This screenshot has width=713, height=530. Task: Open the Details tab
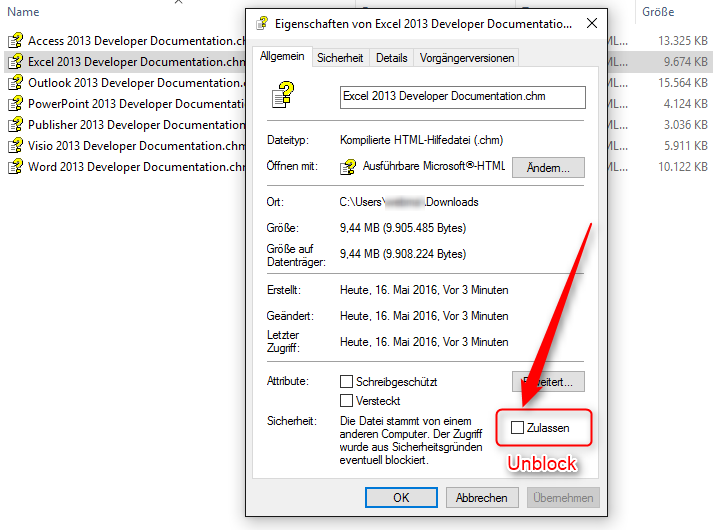(x=392, y=58)
